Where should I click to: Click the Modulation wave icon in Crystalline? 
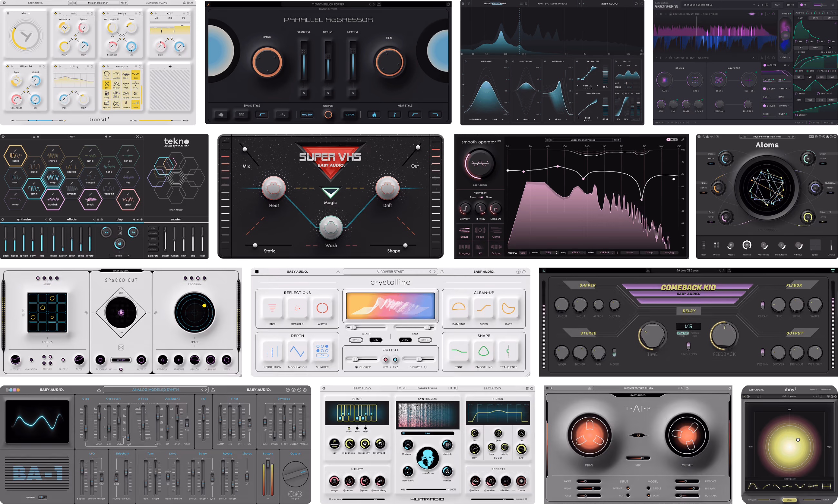point(297,351)
